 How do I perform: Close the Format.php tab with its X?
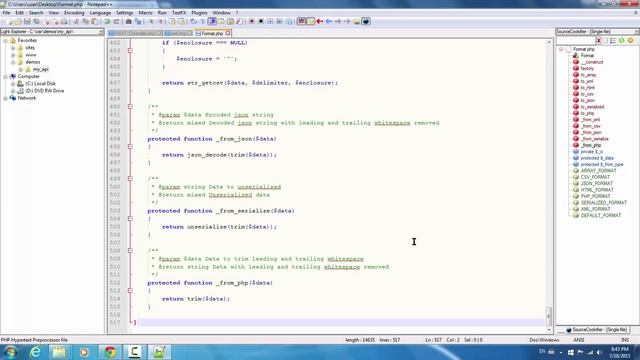click(x=228, y=33)
